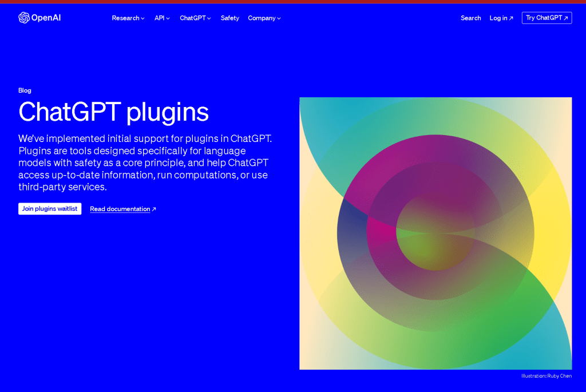Screen dimensions: 586x392
Task: Open the Read documentation link
Action: point(123,209)
